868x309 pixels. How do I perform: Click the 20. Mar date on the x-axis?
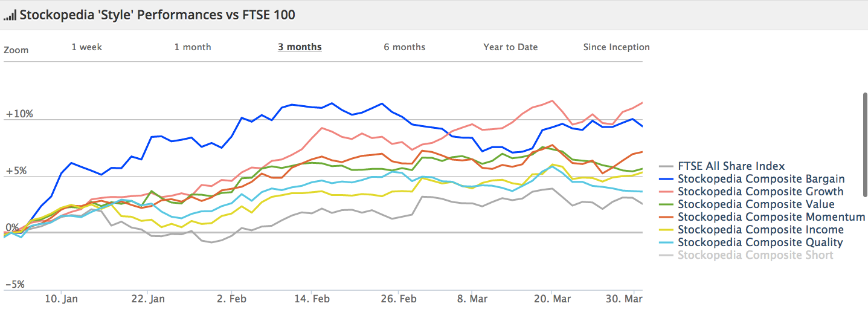tap(551, 299)
